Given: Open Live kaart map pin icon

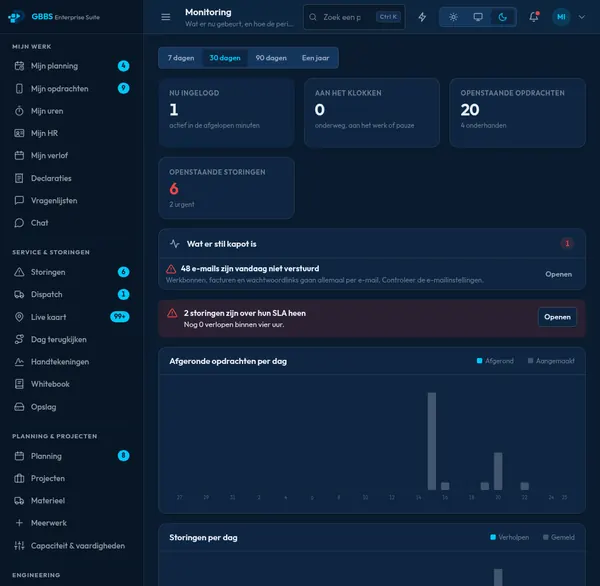Looking at the screenshot, I should [19, 317].
